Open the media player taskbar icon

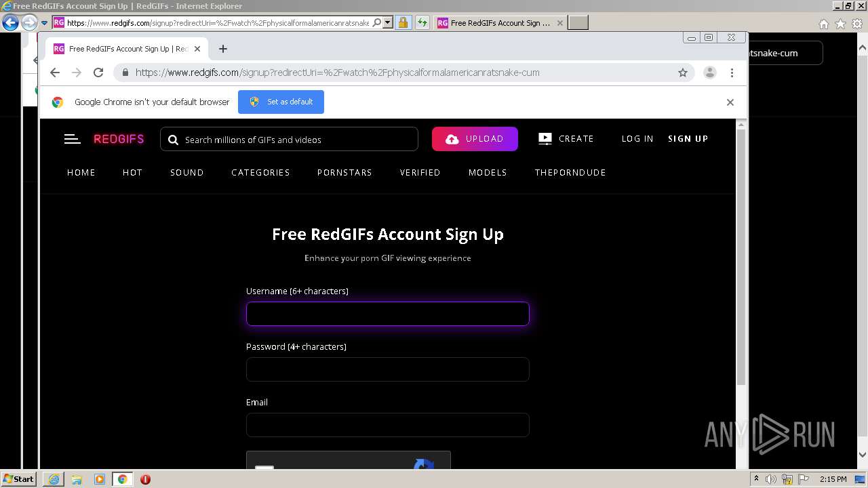100,479
